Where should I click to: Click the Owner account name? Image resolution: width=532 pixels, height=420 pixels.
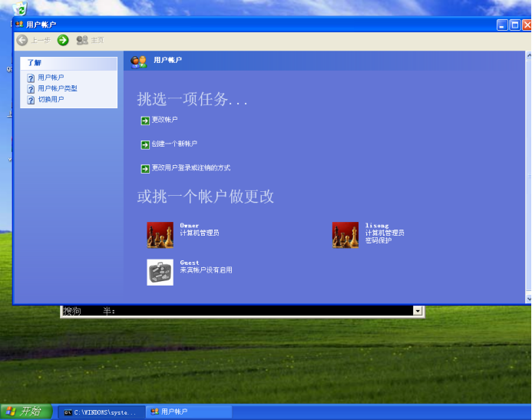(190, 225)
